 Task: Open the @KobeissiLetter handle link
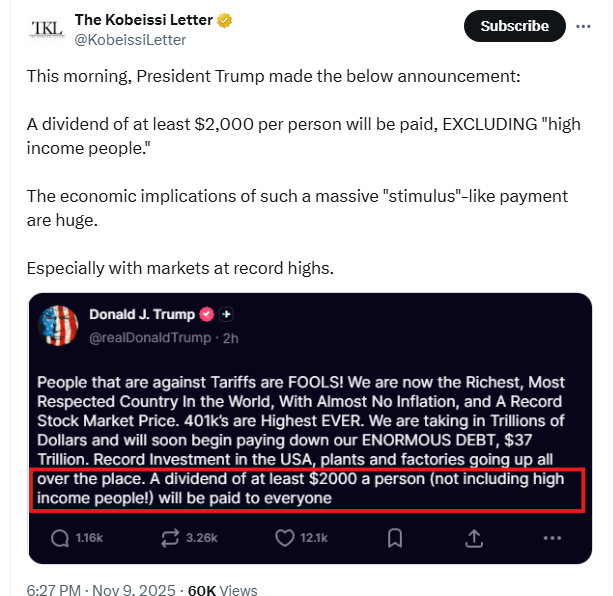pyautogui.click(x=130, y=40)
